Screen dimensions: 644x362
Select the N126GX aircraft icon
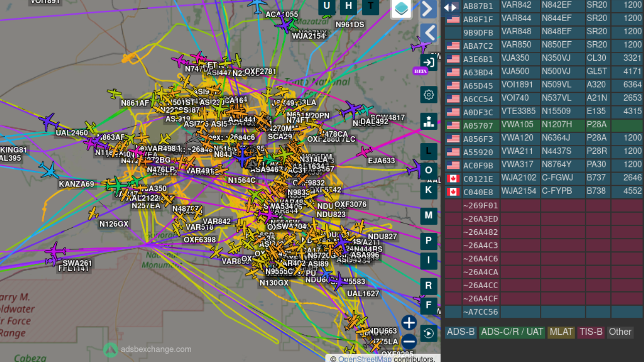(x=93, y=213)
